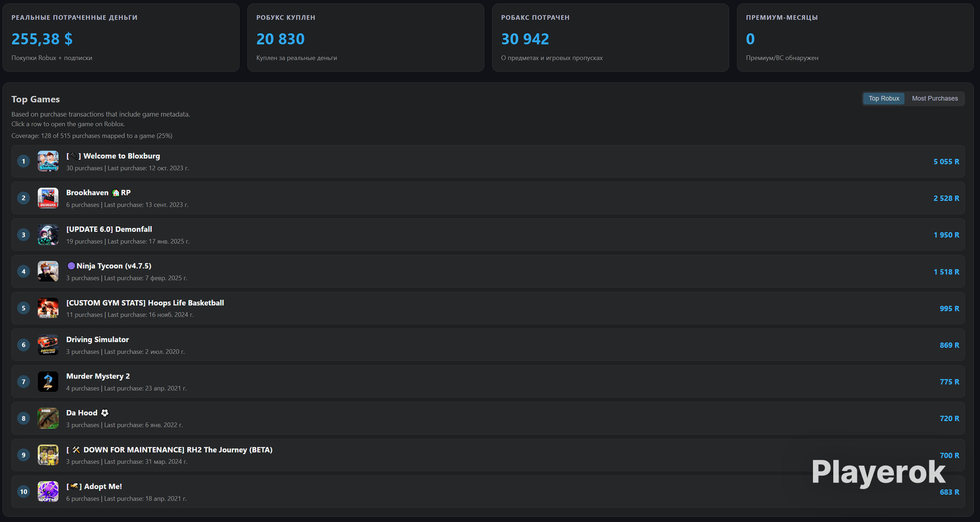This screenshot has width=980, height=522.
Task: Click the 255,38 $ real money value
Action: (42, 39)
